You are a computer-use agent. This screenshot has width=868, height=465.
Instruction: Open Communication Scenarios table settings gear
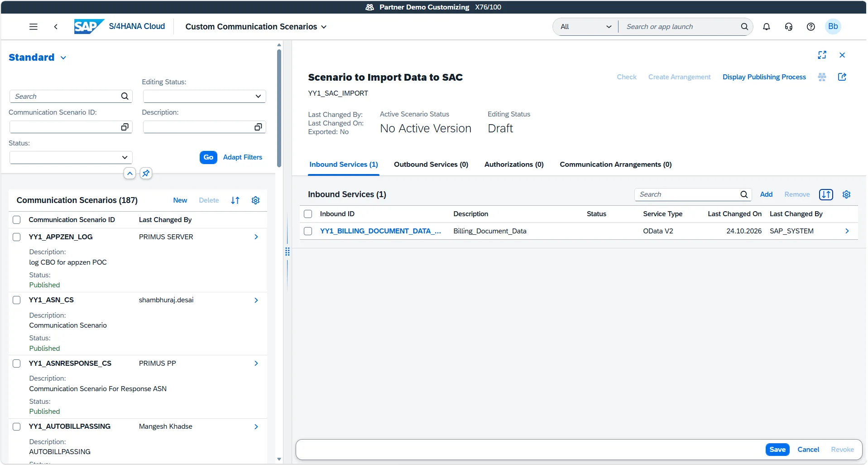point(255,200)
